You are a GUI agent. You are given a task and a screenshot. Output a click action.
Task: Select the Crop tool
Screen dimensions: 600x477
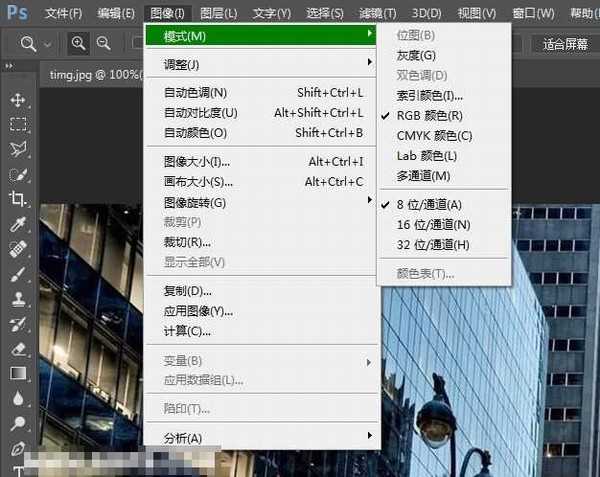pos(18,198)
